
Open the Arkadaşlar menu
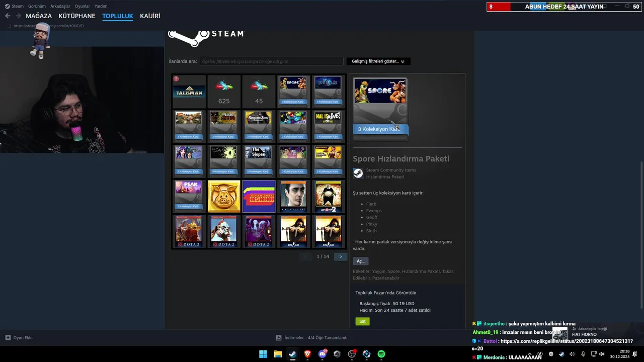point(60,6)
